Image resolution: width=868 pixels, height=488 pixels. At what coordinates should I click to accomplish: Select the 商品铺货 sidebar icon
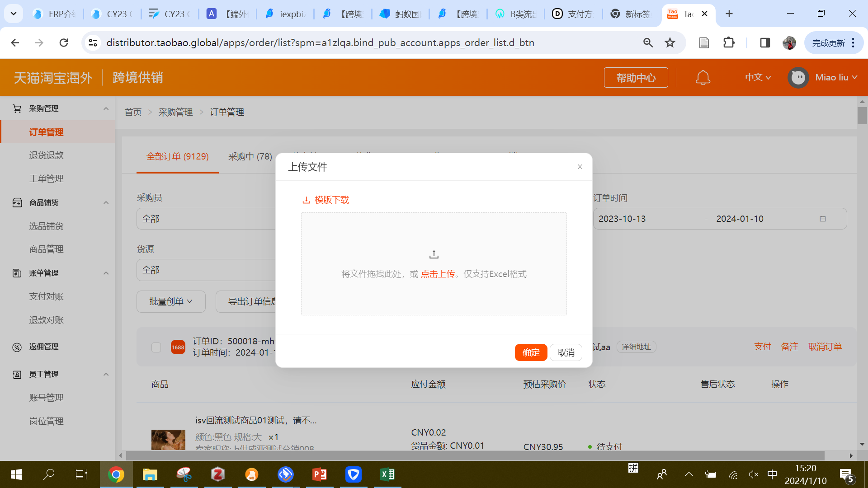[x=17, y=202]
